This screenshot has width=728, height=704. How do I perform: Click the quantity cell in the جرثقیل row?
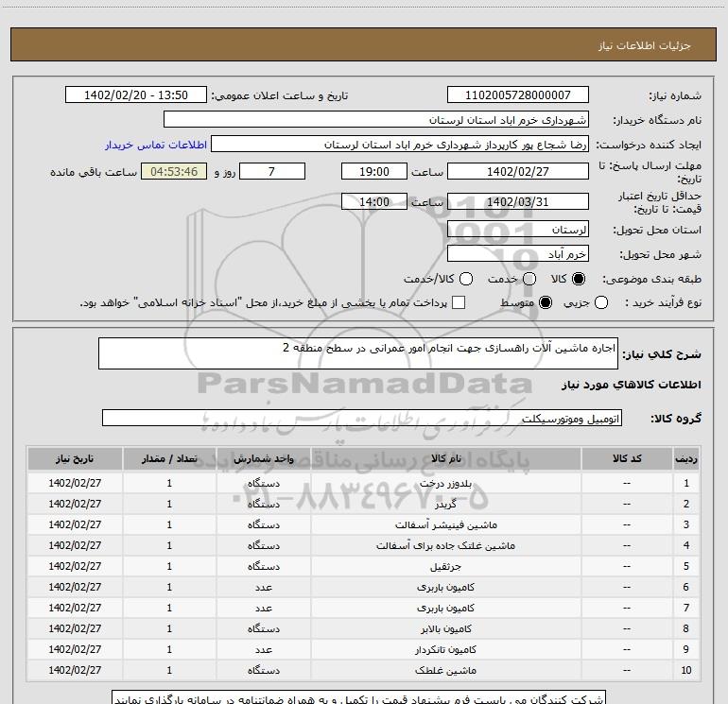(x=169, y=567)
